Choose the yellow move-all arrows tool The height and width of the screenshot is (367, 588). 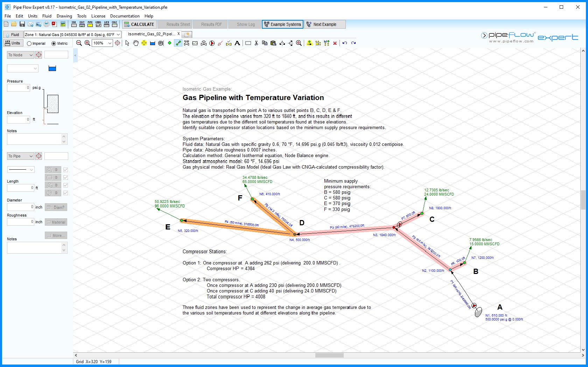point(144,43)
